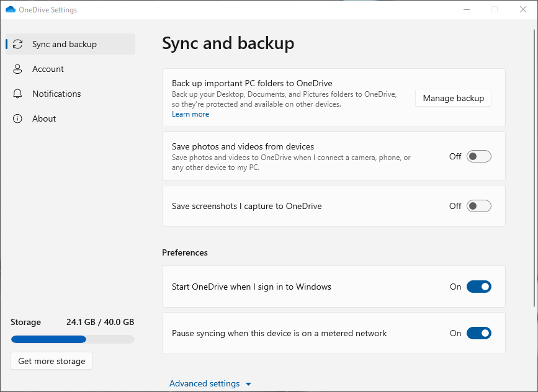Click the storage usage progress bar
Viewport: 538px width, 392px height.
73,339
